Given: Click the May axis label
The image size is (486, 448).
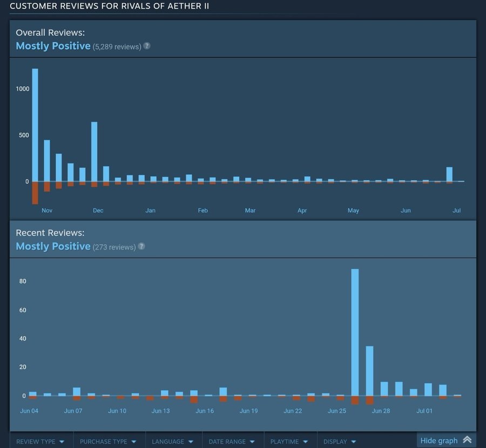Looking at the screenshot, I should pos(353,211).
